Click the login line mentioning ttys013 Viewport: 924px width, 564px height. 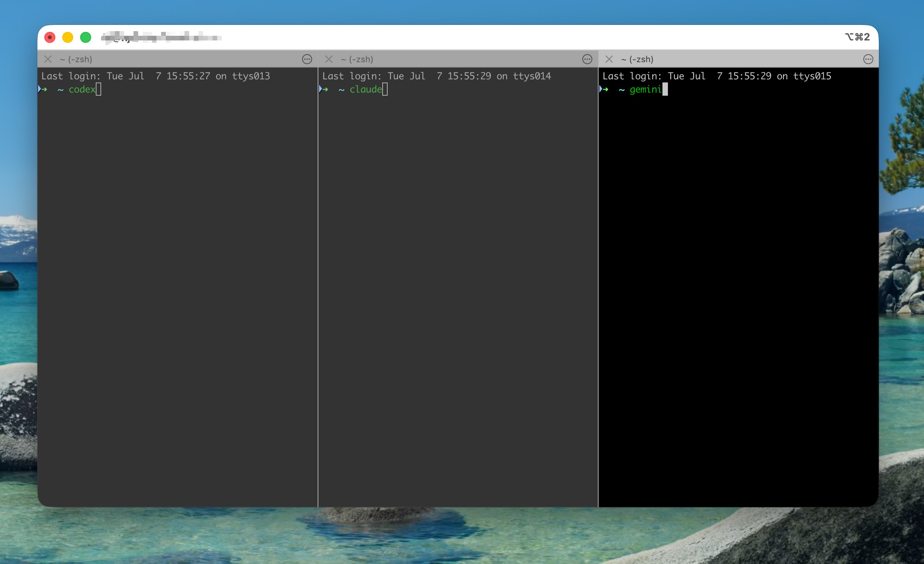point(156,76)
